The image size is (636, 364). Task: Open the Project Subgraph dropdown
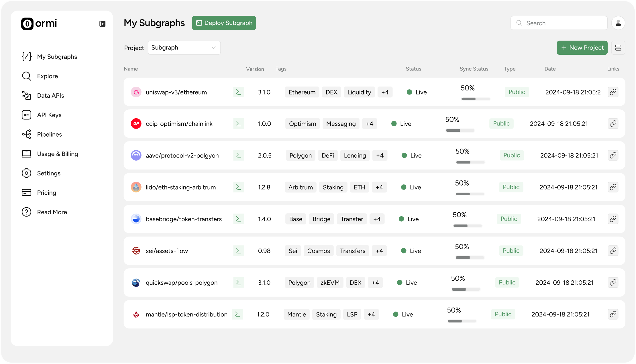click(184, 48)
